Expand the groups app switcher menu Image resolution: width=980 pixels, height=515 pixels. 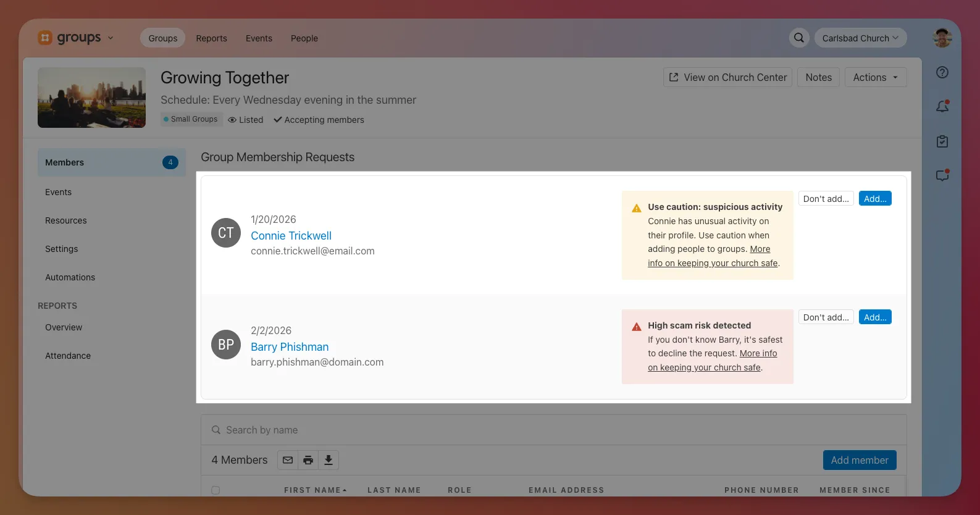tap(76, 38)
